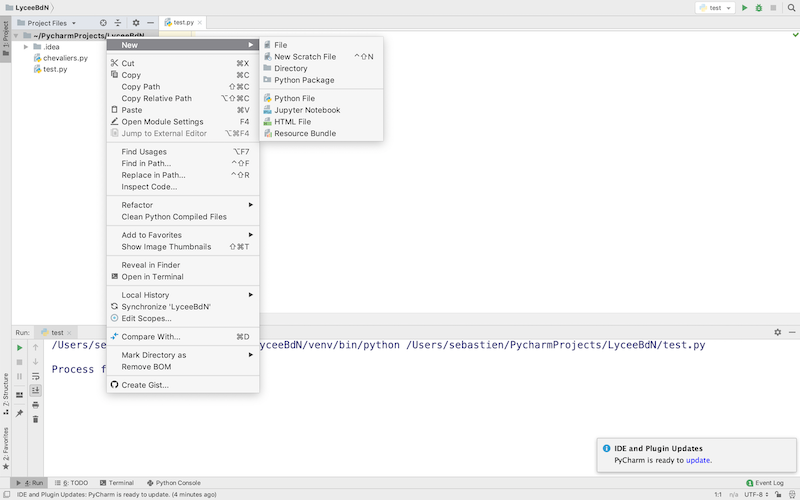Select Open in Terminal menu entry

click(183, 277)
